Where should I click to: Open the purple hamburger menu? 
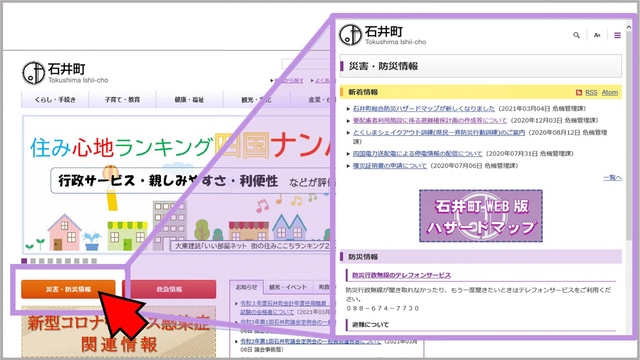click(617, 36)
